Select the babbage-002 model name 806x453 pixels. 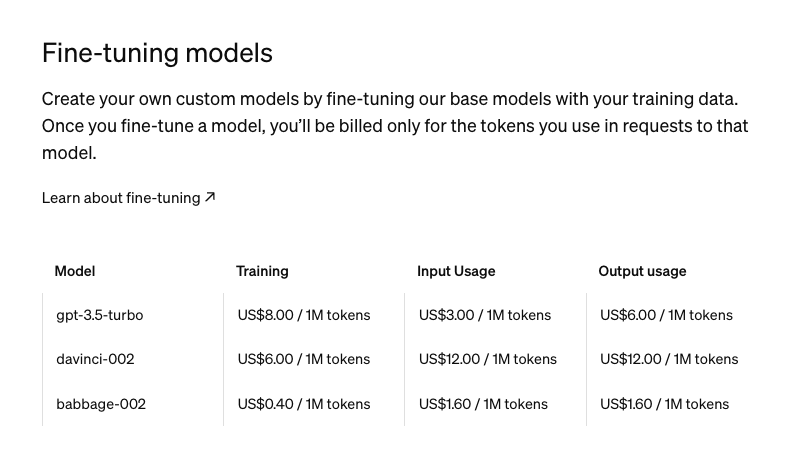click(x=101, y=404)
